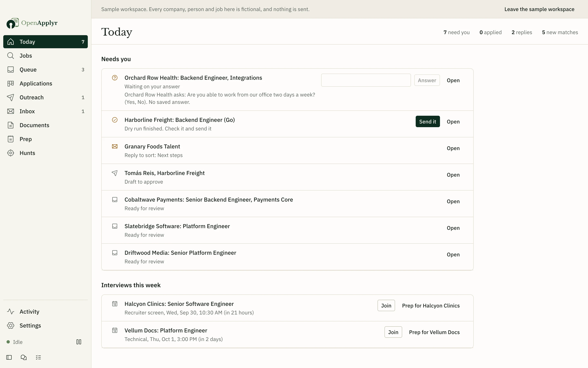Open the Outreach section

[46, 97]
